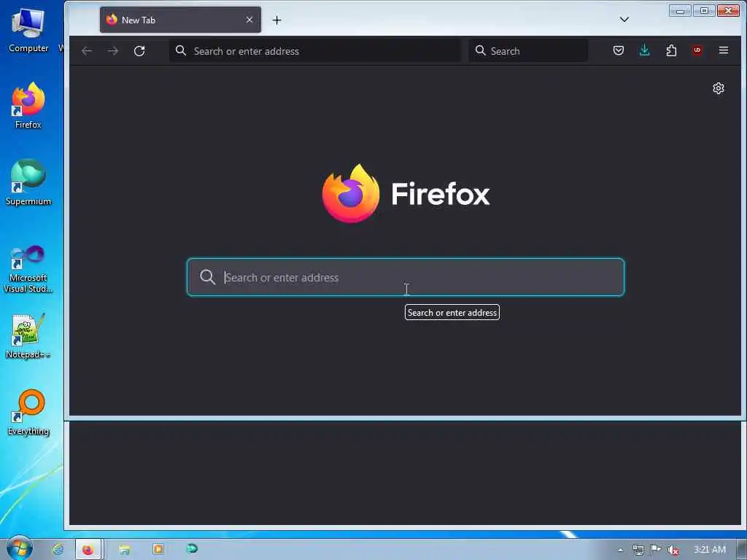Open the network tray icon
This screenshot has height=560, width=747.
[x=638, y=550]
